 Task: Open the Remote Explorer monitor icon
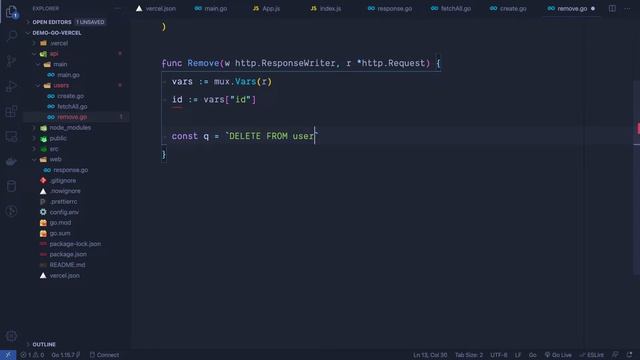[x=11, y=136]
